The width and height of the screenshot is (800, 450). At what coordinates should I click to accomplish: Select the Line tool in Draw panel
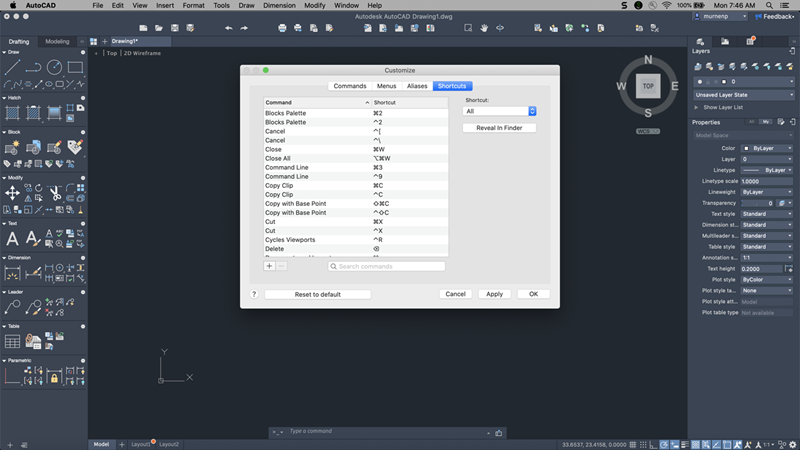tap(12, 67)
